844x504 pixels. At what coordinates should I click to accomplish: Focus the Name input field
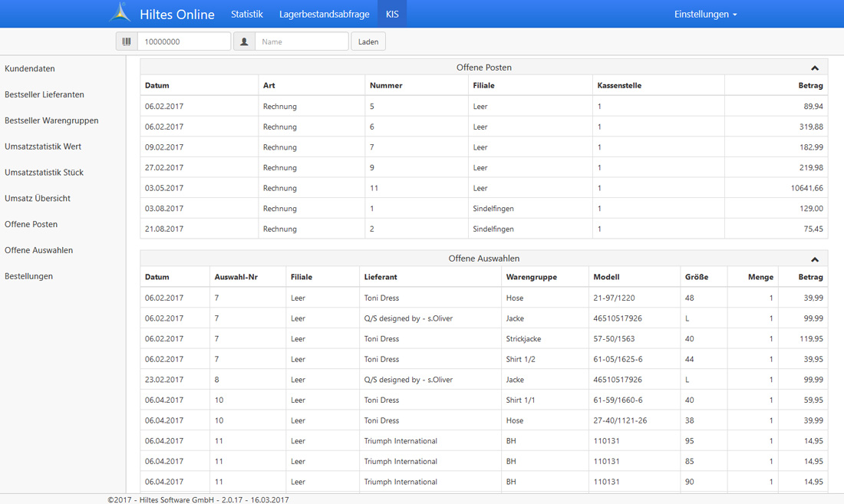302,41
